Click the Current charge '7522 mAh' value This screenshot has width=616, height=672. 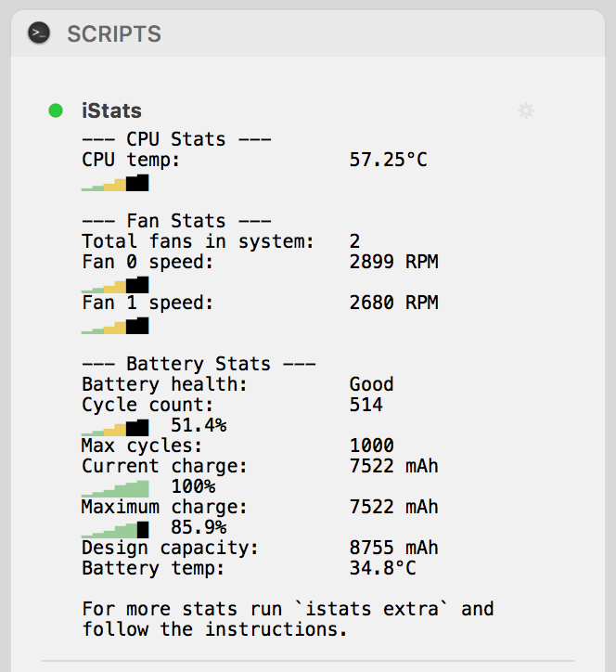click(393, 466)
